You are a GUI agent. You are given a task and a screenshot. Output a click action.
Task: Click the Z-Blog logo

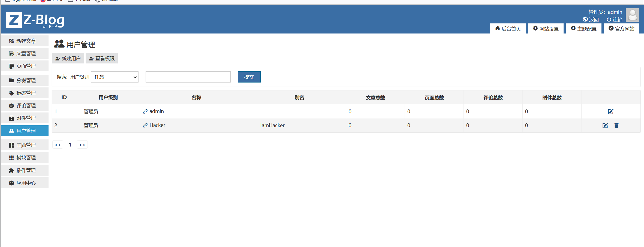click(x=35, y=20)
